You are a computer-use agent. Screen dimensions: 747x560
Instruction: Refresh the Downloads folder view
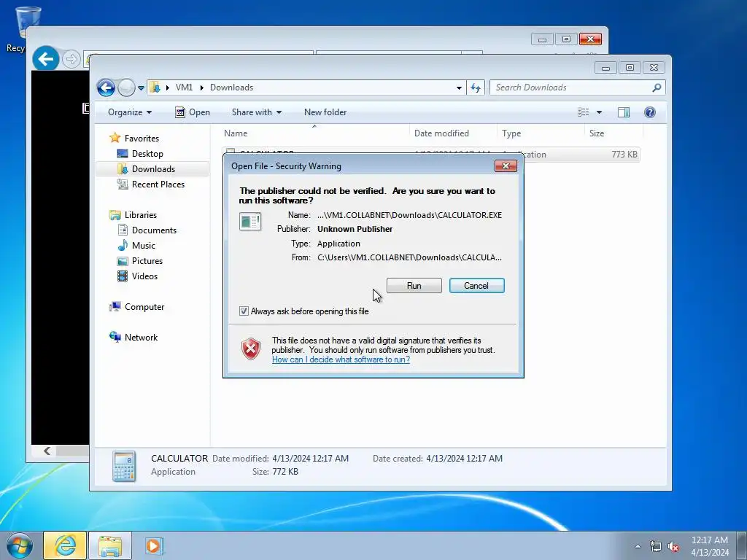(x=476, y=87)
